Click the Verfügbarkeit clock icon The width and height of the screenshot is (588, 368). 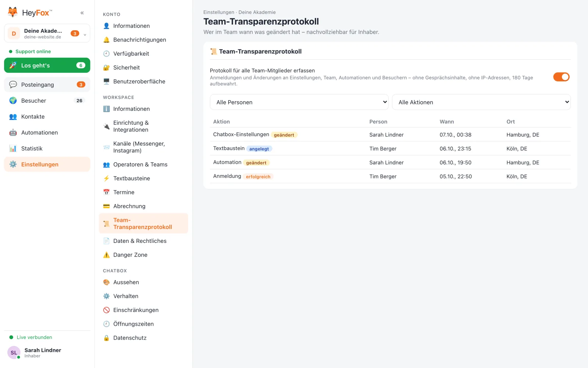[106, 54]
